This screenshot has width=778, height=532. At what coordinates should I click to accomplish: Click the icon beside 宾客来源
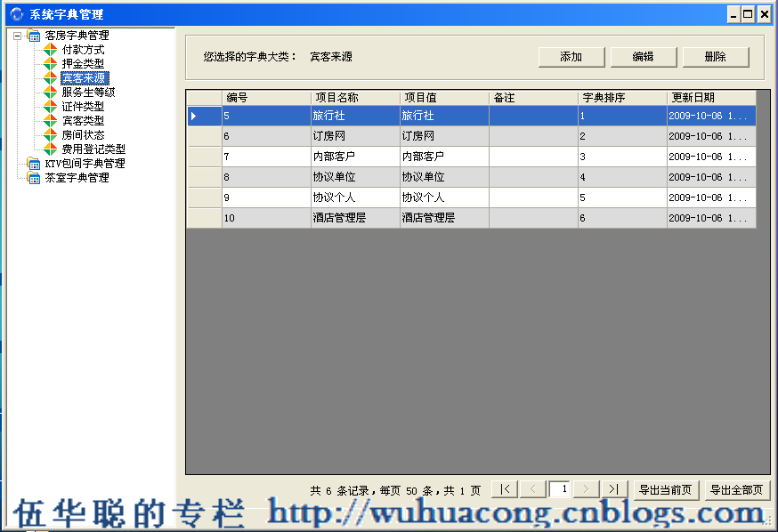click(x=50, y=77)
